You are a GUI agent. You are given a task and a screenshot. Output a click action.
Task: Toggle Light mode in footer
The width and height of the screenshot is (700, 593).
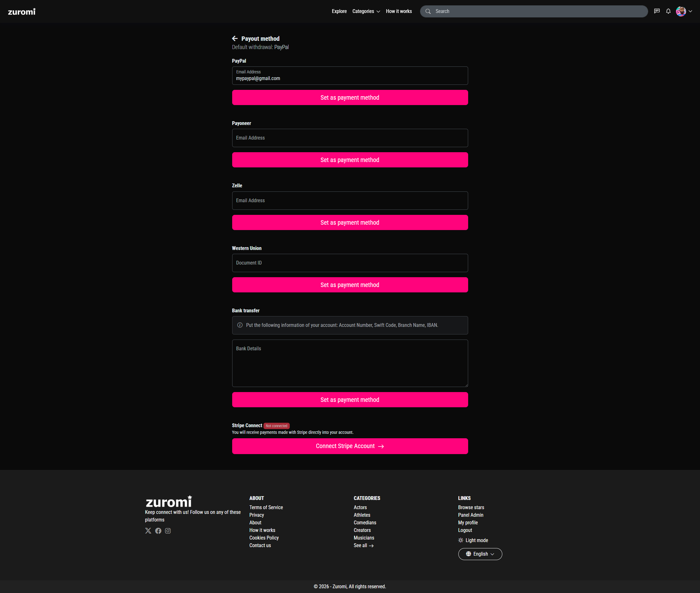coord(473,540)
